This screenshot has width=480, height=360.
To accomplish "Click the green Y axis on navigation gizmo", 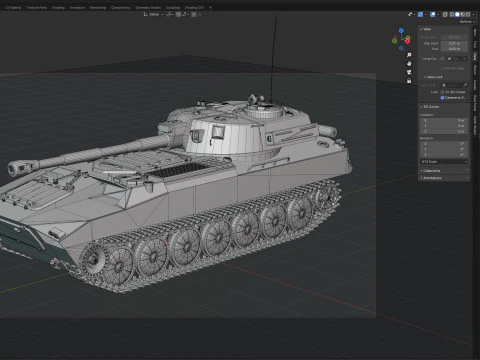I will click(408, 37).
